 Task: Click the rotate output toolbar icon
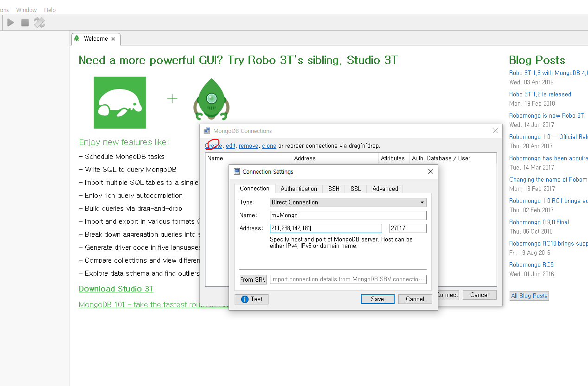(39, 22)
